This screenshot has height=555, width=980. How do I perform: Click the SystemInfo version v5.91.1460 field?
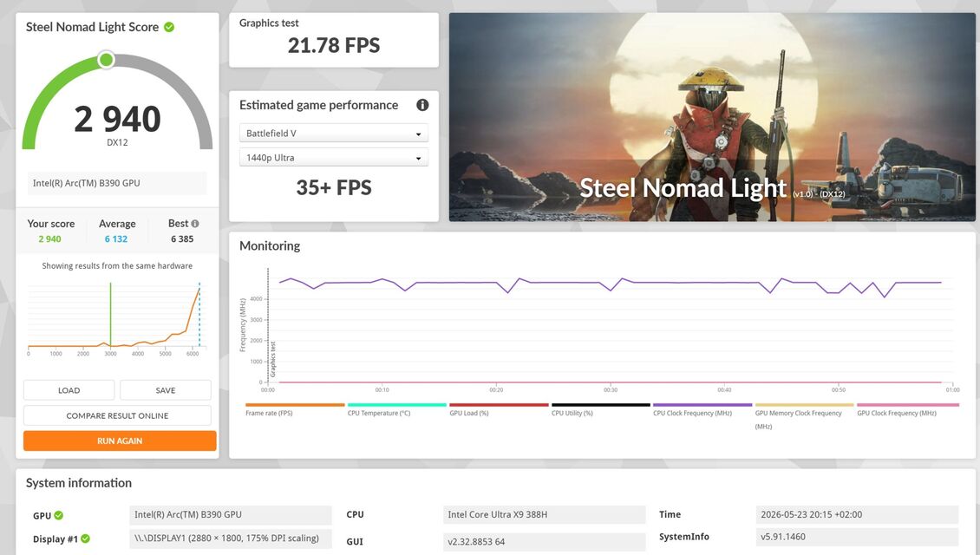pos(856,536)
